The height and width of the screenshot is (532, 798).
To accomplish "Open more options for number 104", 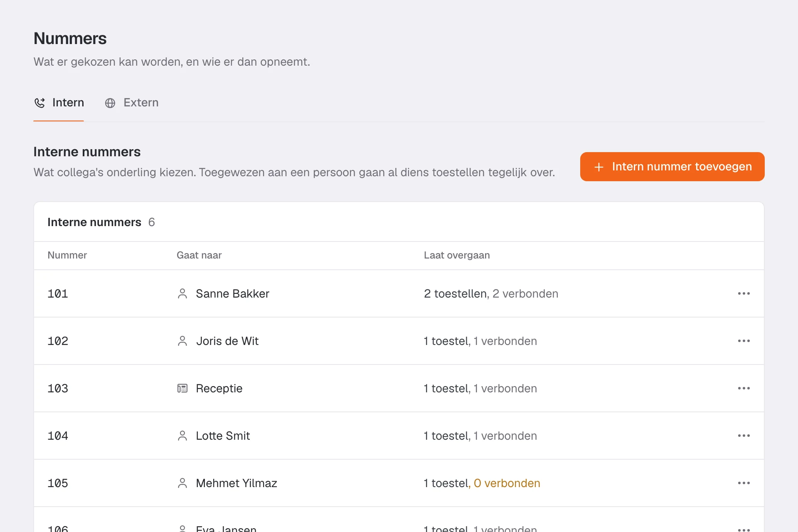I will click(x=744, y=436).
